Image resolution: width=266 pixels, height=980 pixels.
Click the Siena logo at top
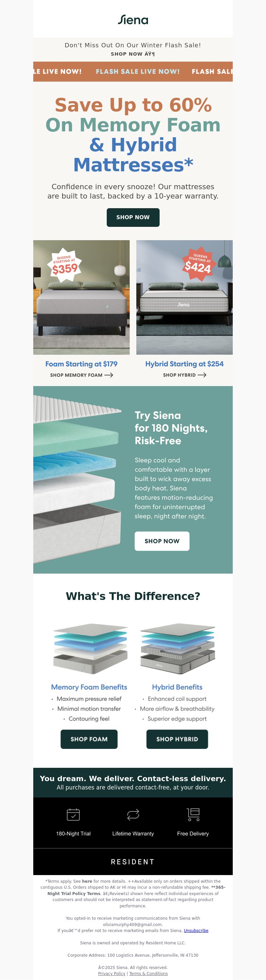point(133,20)
